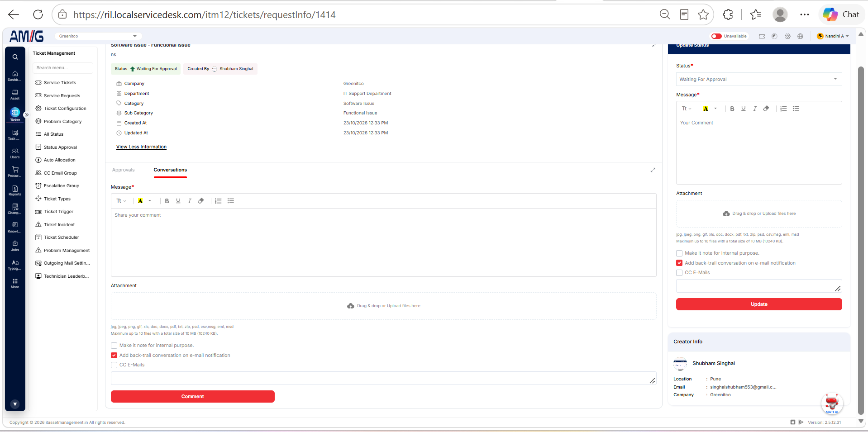Open Jobs module in the navigation rail
The image size is (868, 432).
(x=15, y=246)
